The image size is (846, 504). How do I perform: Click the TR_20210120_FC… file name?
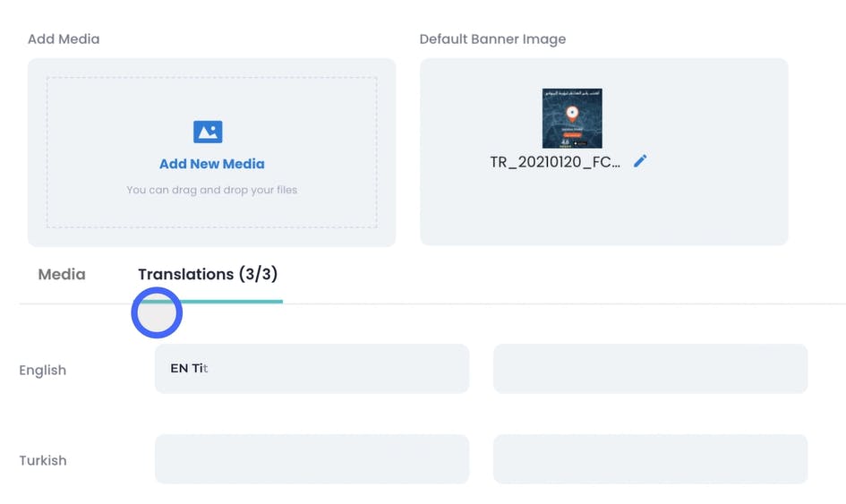555,162
